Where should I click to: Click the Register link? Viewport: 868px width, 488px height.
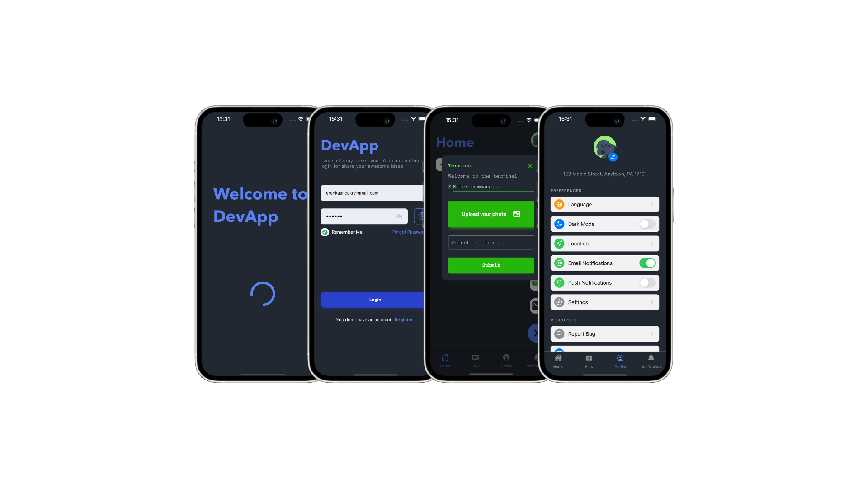pyautogui.click(x=404, y=319)
